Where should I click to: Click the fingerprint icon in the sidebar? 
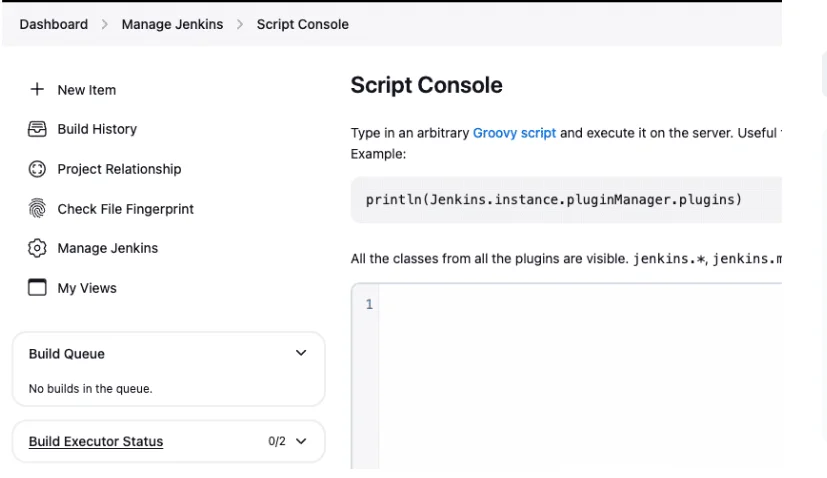tap(37, 209)
